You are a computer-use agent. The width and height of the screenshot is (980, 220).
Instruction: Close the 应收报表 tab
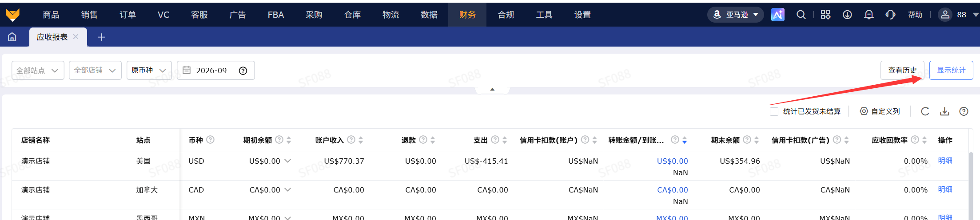click(x=76, y=37)
